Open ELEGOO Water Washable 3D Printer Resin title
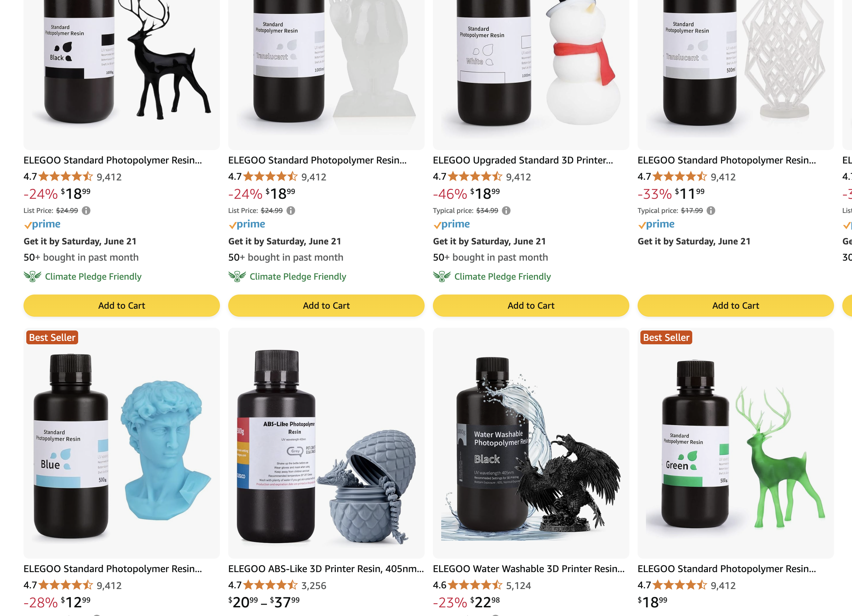852x616 pixels. 529,569
